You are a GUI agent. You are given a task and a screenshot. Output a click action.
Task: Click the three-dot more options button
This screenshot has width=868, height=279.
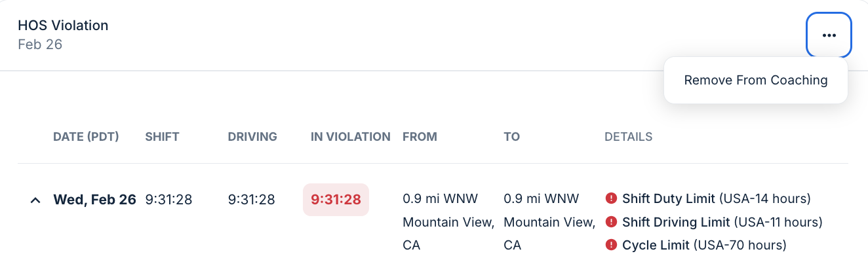pyautogui.click(x=829, y=35)
